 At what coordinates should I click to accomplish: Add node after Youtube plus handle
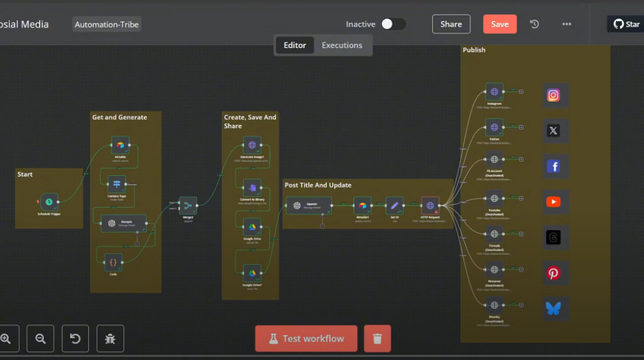pyautogui.click(x=521, y=199)
